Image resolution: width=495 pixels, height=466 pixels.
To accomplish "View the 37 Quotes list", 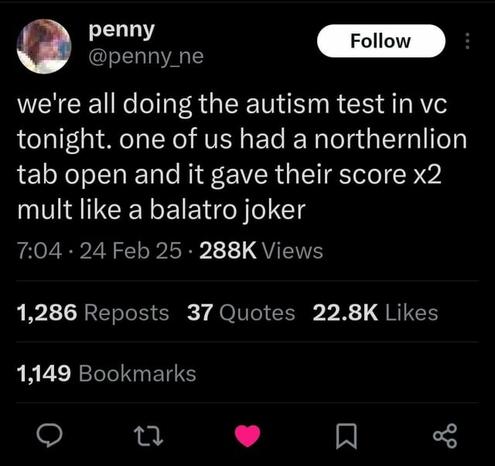I will pos(241,313).
